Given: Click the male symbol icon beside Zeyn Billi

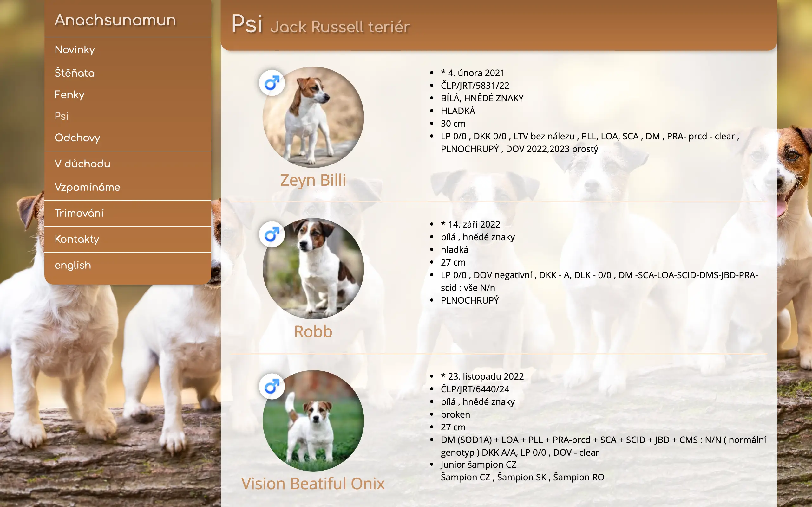Looking at the screenshot, I should (272, 83).
